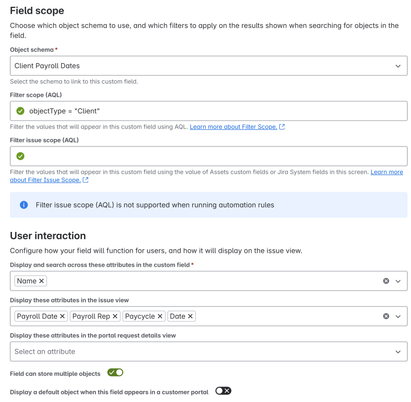The height and width of the screenshot is (402, 411).
Task: Remove the Name attribute tag
Action: 41,281
